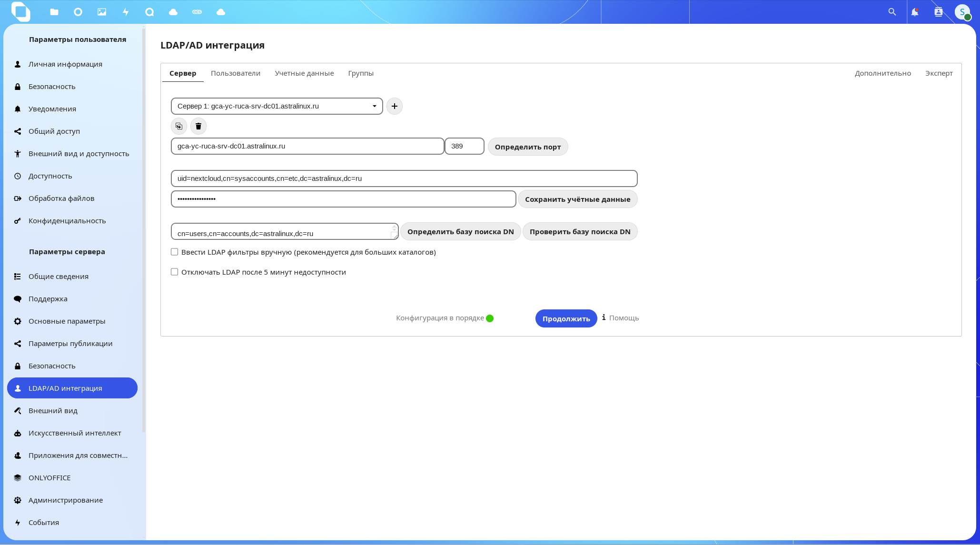Open Поддержка section

(72, 299)
